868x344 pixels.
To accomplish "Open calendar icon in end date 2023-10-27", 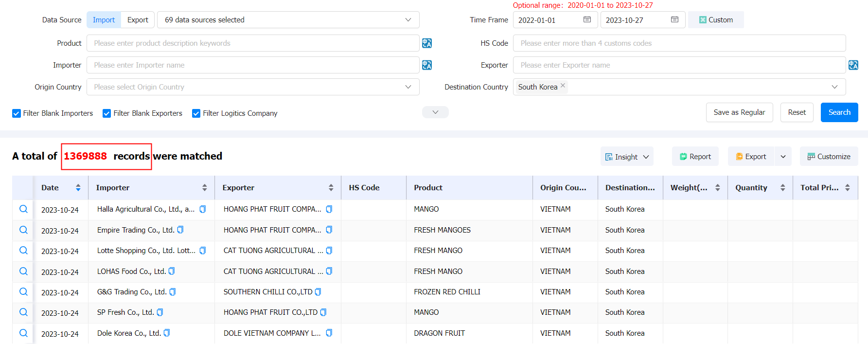I will [x=675, y=20].
